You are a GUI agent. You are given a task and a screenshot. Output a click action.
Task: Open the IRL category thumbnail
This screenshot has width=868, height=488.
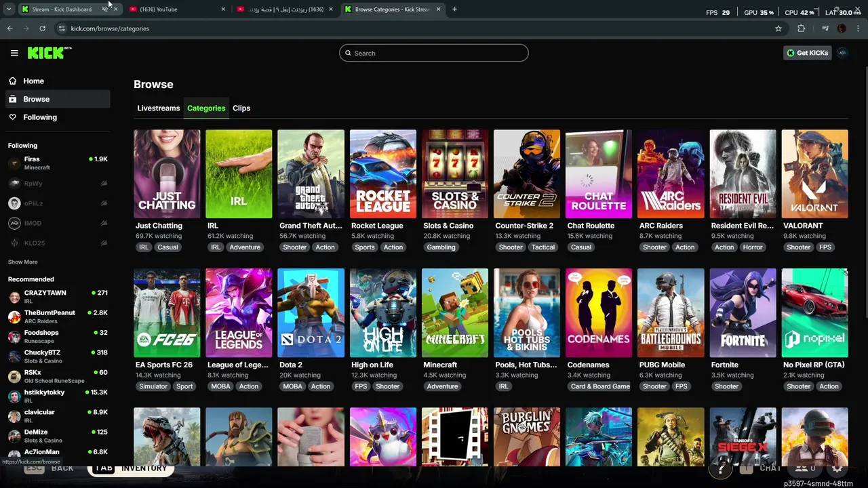[x=239, y=174]
